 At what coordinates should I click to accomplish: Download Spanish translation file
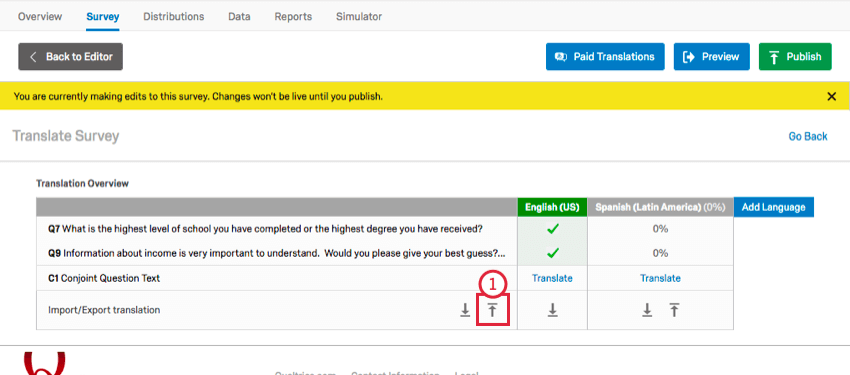[x=647, y=310]
